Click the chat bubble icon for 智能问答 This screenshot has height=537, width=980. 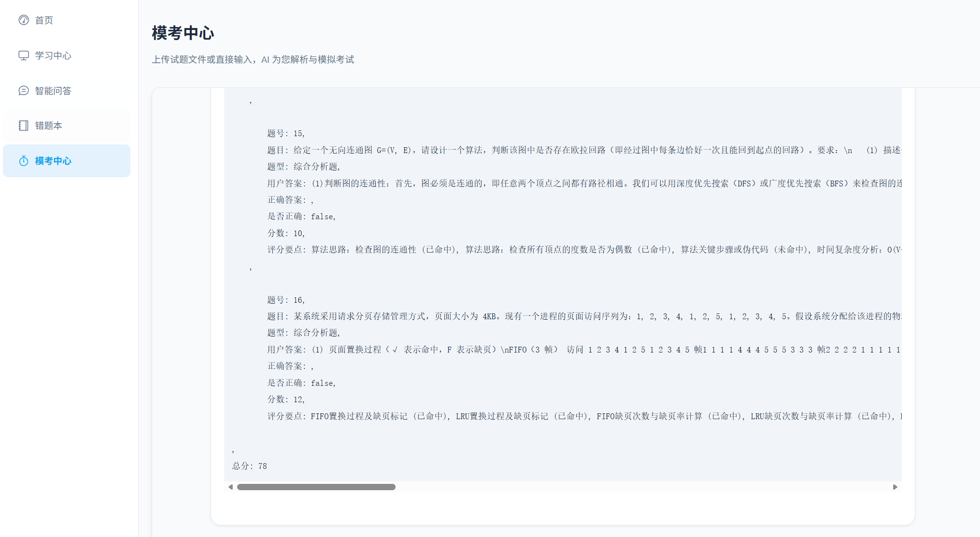point(24,91)
